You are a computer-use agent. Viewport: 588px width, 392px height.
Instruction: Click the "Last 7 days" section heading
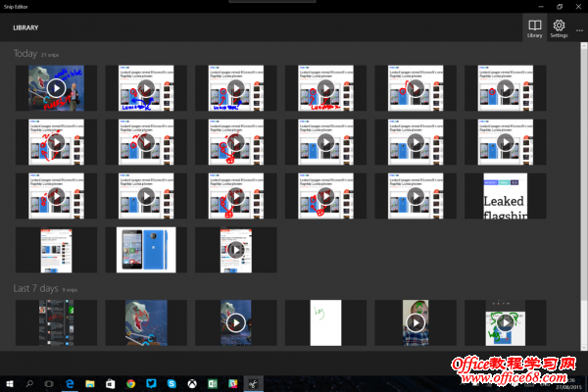tap(35, 288)
